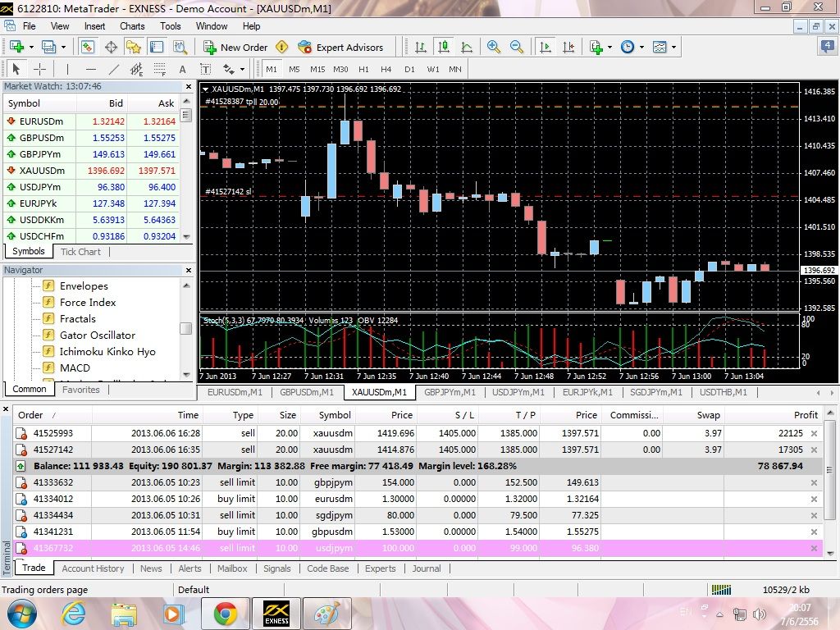
Task: Set timeframe to H1
Action: tap(363, 70)
